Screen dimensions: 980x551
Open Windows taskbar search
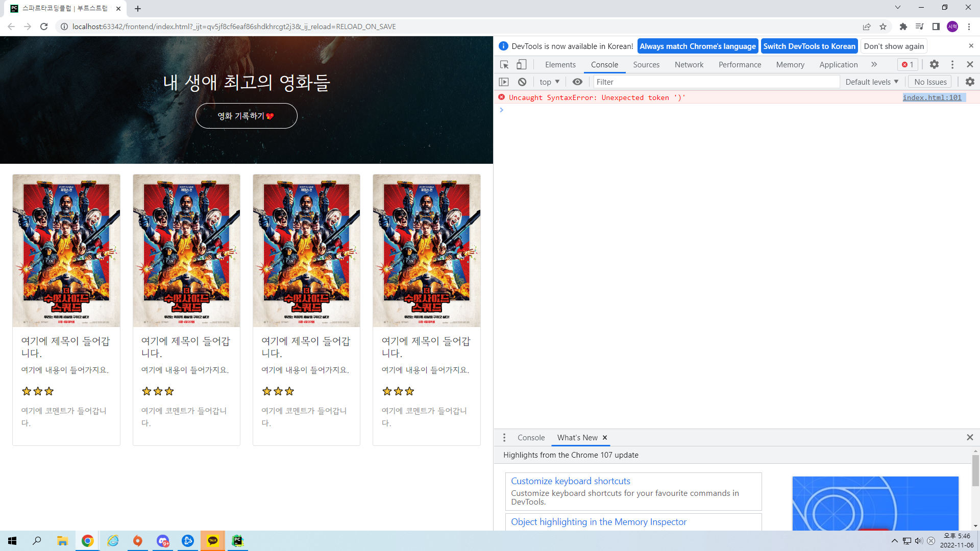tap(37, 541)
